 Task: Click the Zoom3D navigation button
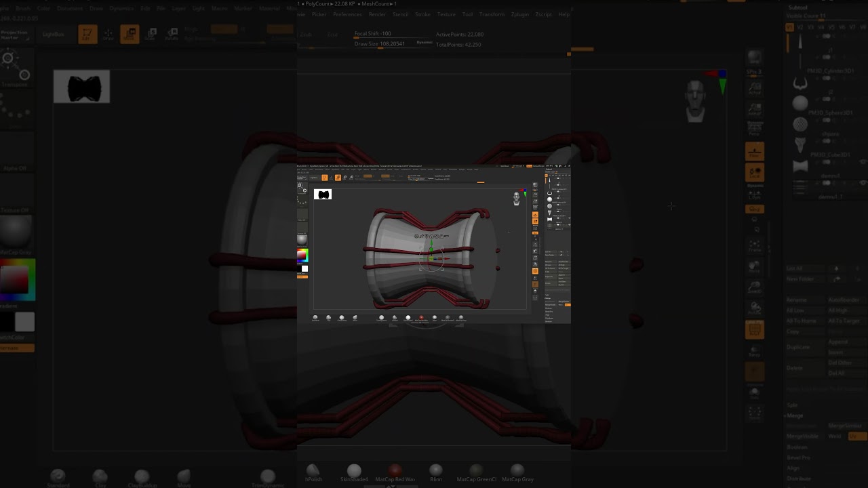(x=754, y=287)
